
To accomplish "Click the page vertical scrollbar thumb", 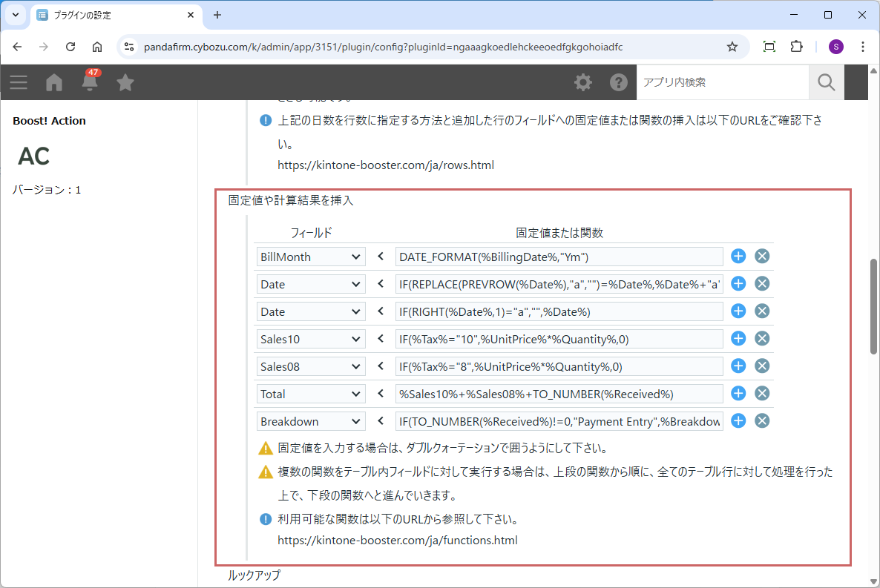I will (x=873, y=306).
